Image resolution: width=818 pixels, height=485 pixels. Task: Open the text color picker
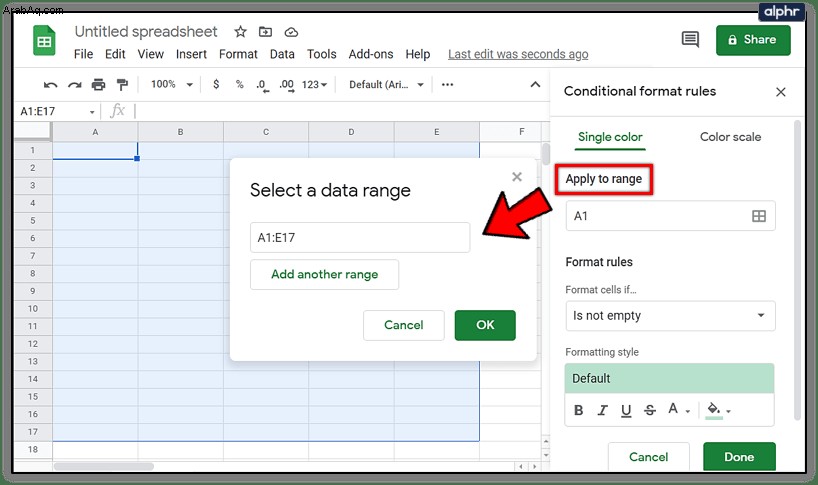679,409
